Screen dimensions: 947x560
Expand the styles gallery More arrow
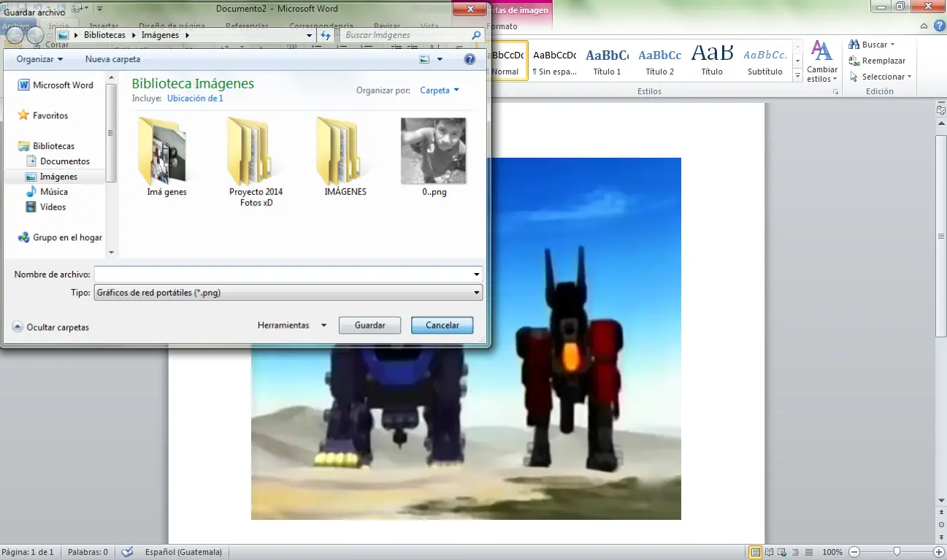click(x=797, y=76)
